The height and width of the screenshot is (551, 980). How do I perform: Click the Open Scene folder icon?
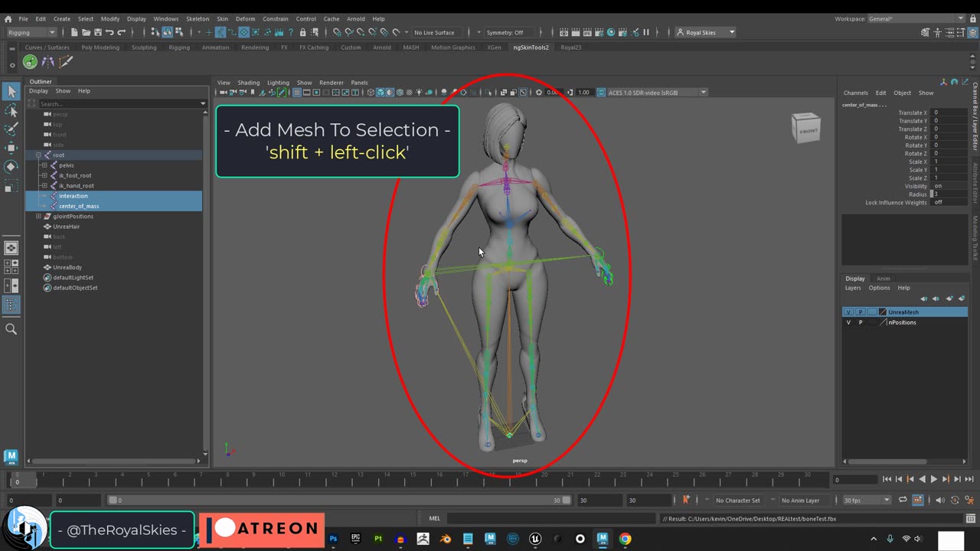pos(86,32)
